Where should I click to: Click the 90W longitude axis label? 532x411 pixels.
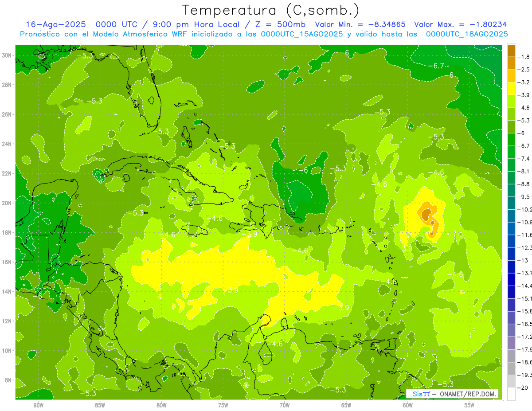pos(38,405)
